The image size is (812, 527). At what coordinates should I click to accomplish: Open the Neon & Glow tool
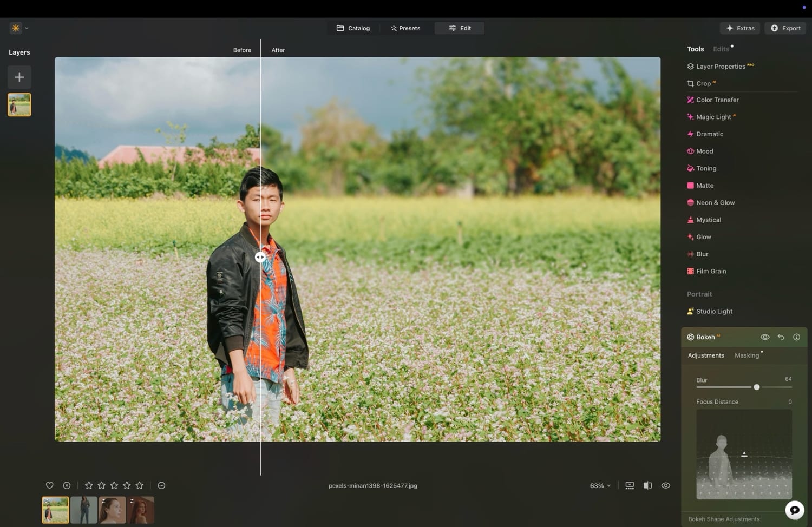tap(716, 202)
